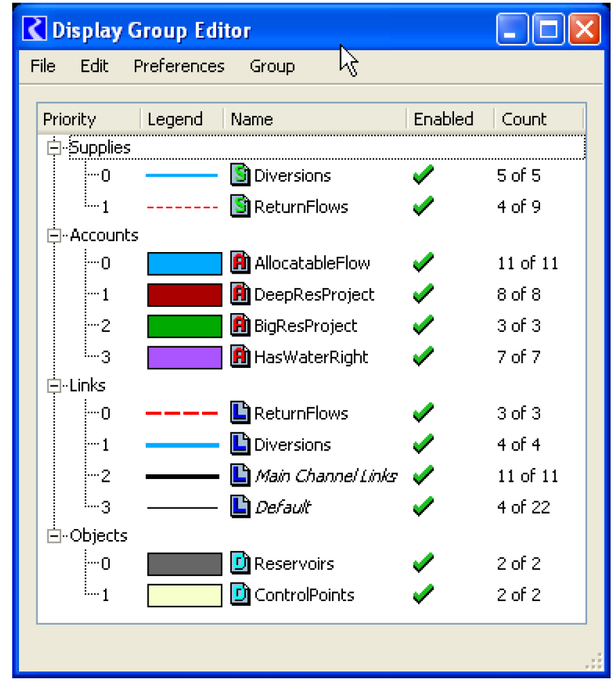Select the Links Diversions row name
The width and height of the screenshot is (616, 683).
click(292, 445)
